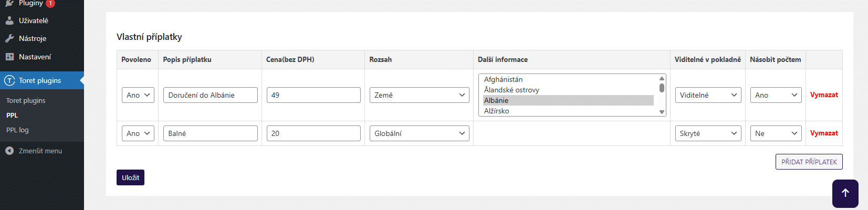Click the Zmenšit menu collapse arrow icon
Screen dimensions: 868x210
(x=9, y=151)
